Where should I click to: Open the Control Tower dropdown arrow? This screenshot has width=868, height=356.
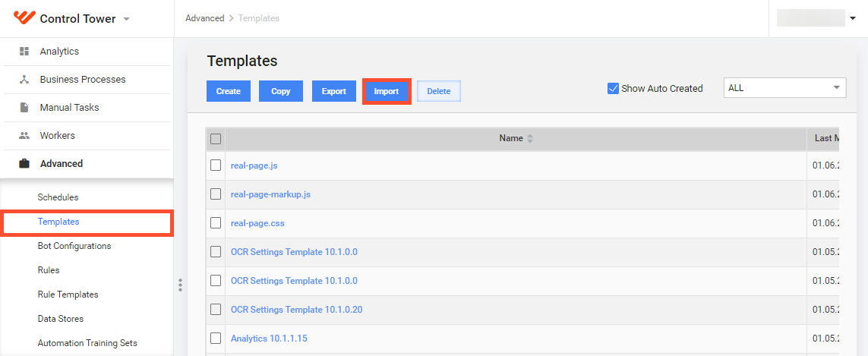(126, 19)
